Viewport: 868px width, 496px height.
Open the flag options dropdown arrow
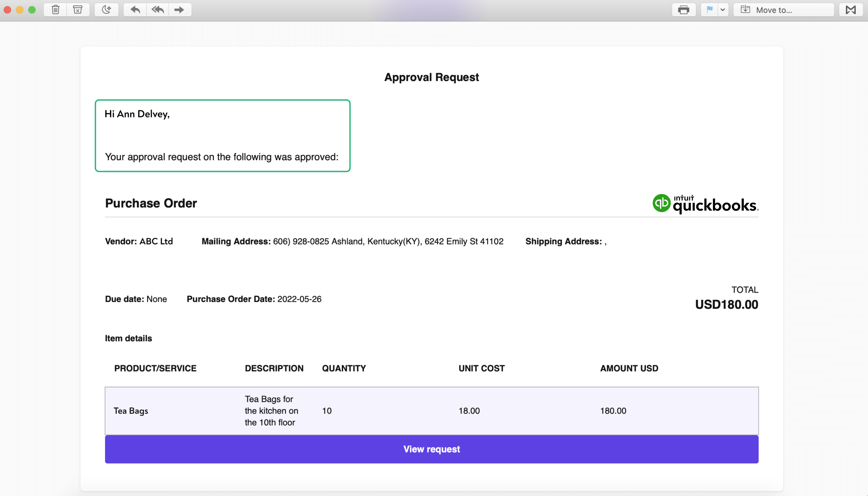coord(723,10)
